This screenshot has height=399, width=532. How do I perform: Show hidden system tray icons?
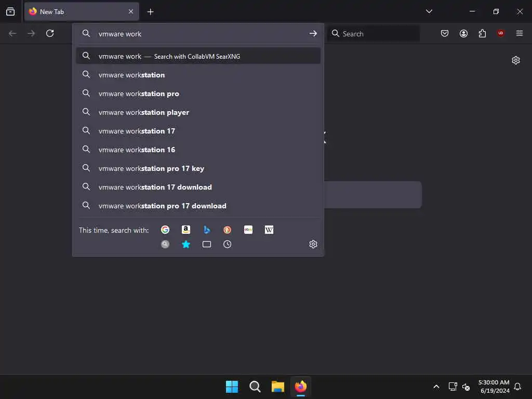436,387
